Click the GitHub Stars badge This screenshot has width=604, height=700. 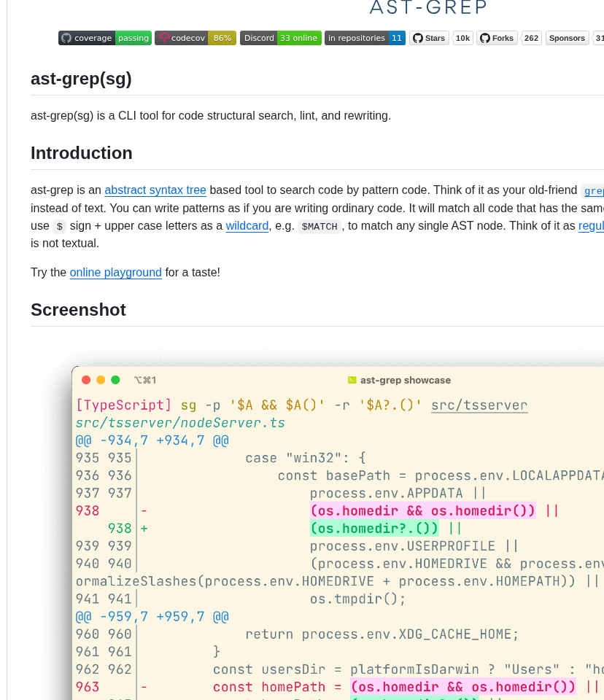429,38
